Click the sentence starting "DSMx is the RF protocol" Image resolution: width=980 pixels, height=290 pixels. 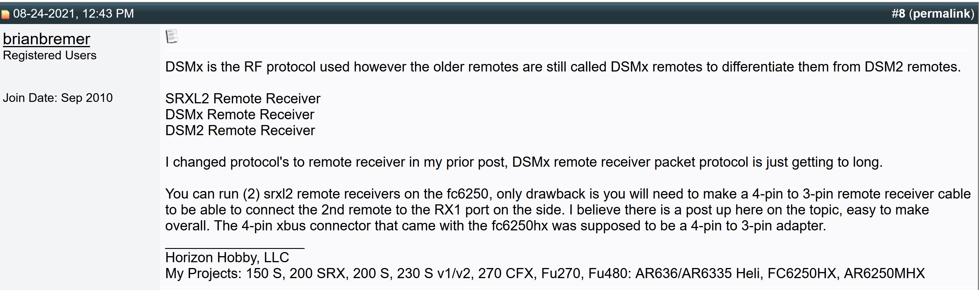[563, 67]
